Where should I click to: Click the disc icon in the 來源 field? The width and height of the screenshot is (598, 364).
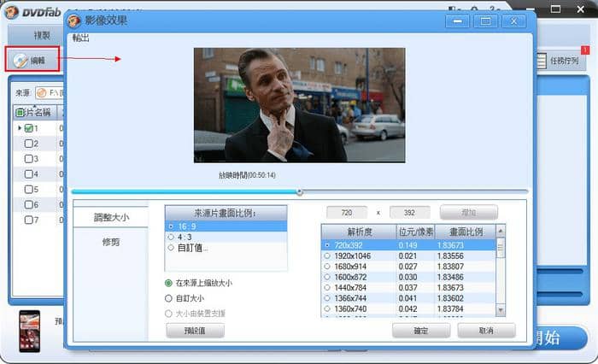point(42,93)
